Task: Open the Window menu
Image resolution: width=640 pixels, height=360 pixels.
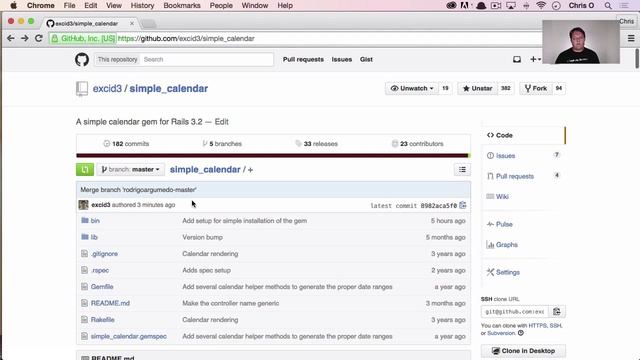Action: [255, 6]
